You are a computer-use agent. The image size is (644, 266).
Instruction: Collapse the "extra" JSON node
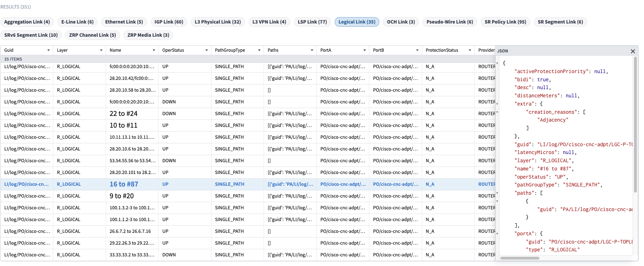click(x=497, y=104)
